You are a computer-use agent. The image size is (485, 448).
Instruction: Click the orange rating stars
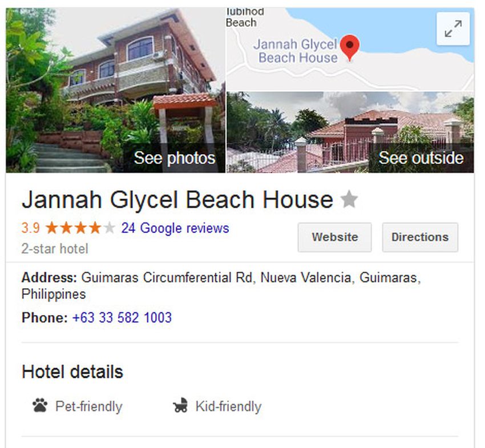pyautogui.click(x=80, y=228)
